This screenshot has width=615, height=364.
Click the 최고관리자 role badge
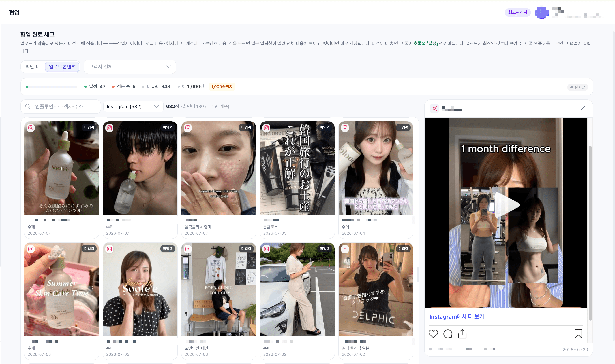517,12
